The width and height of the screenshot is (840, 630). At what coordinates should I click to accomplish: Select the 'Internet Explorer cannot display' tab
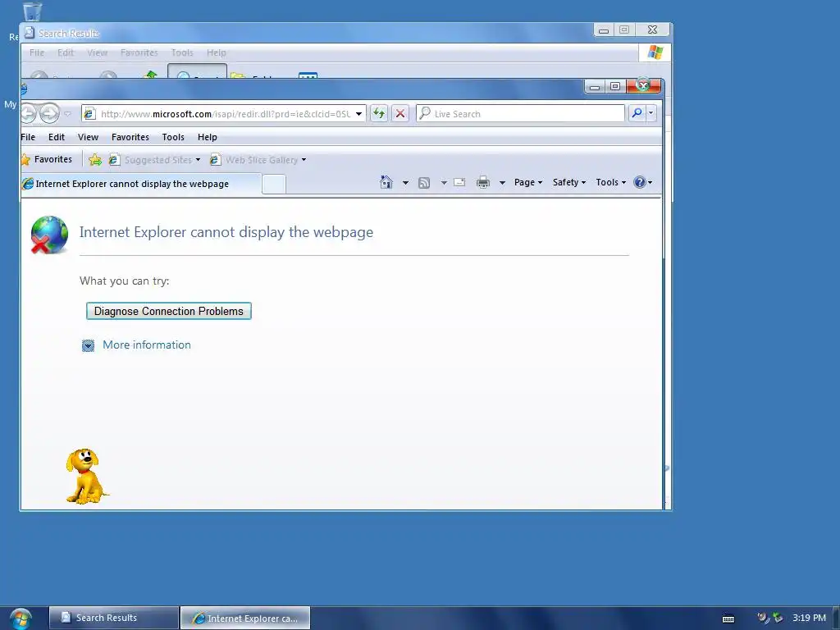141,184
